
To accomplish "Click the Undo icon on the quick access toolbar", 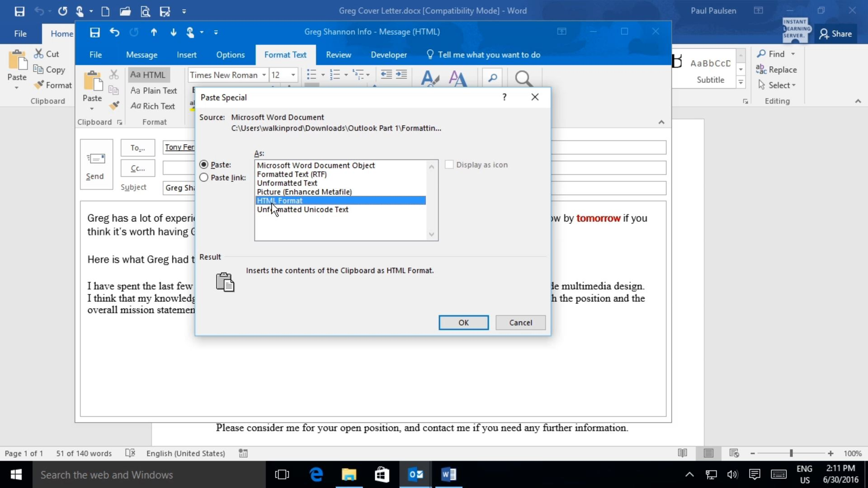I will (x=114, y=32).
